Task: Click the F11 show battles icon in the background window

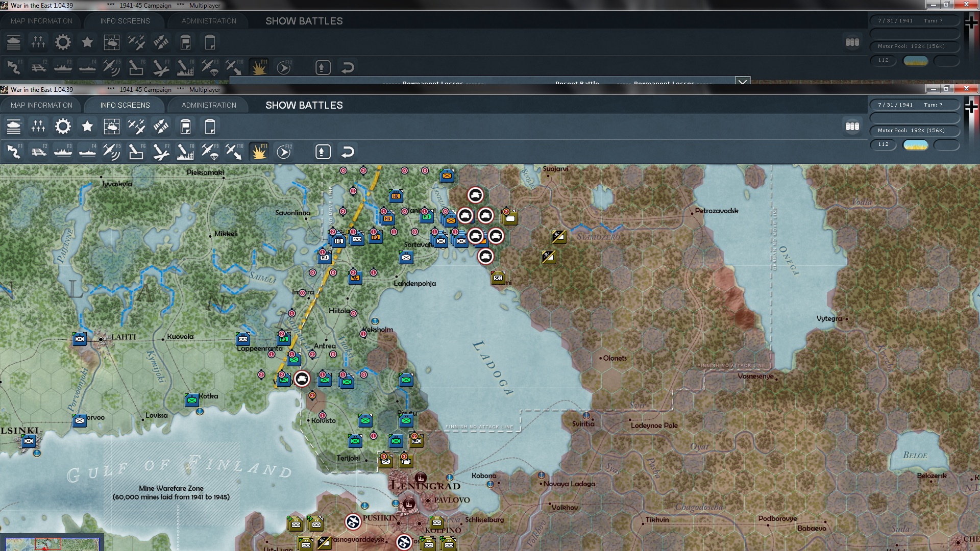Action: (x=259, y=67)
